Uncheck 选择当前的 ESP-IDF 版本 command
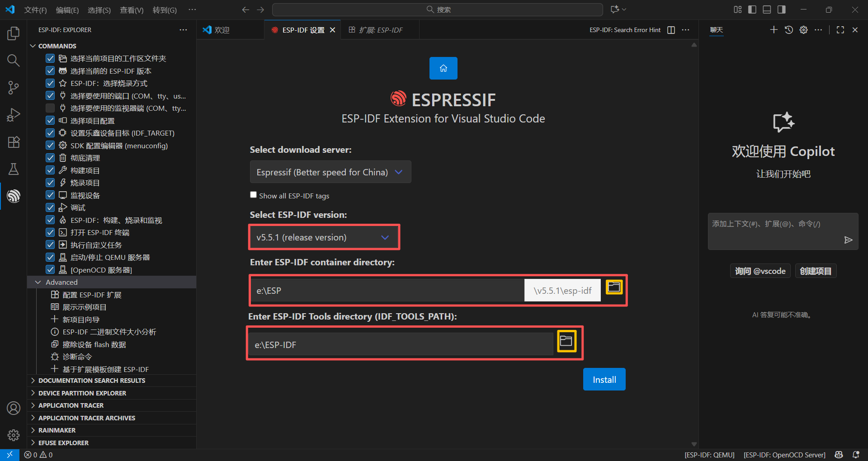This screenshot has width=868, height=461. point(50,71)
